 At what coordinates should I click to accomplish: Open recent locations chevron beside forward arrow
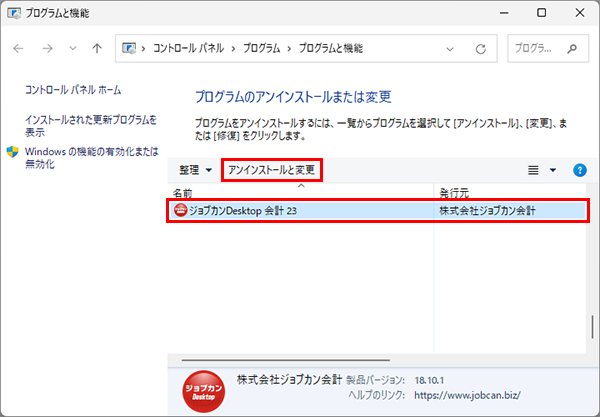click(x=73, y=49)
